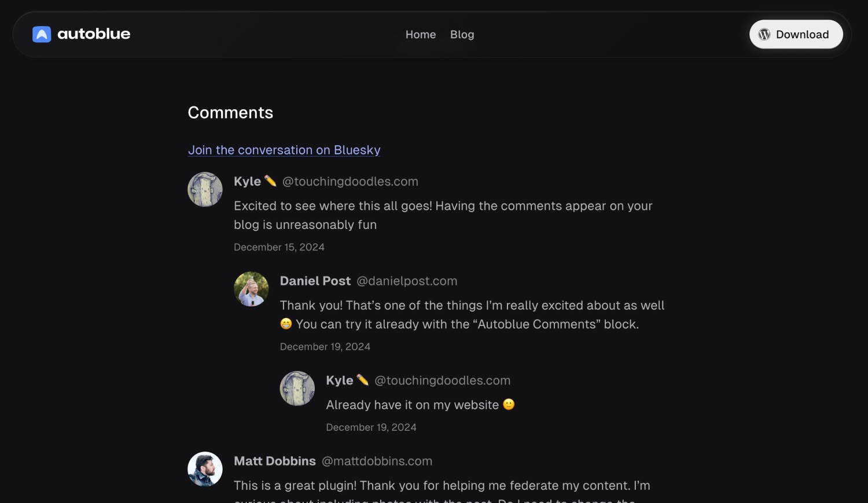Viewport: 868px width, 503px height.
Task: Click the Download button
Action: [x=796, y=34]
